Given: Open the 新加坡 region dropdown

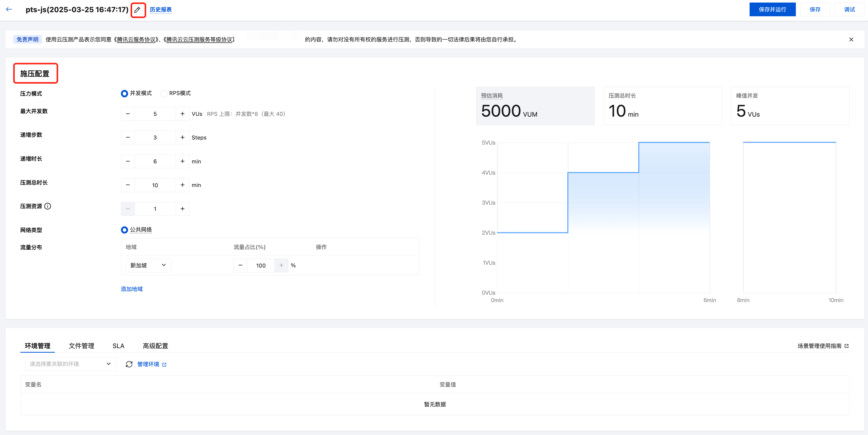Looking at the screenshot, I should (x=148, y=266).
